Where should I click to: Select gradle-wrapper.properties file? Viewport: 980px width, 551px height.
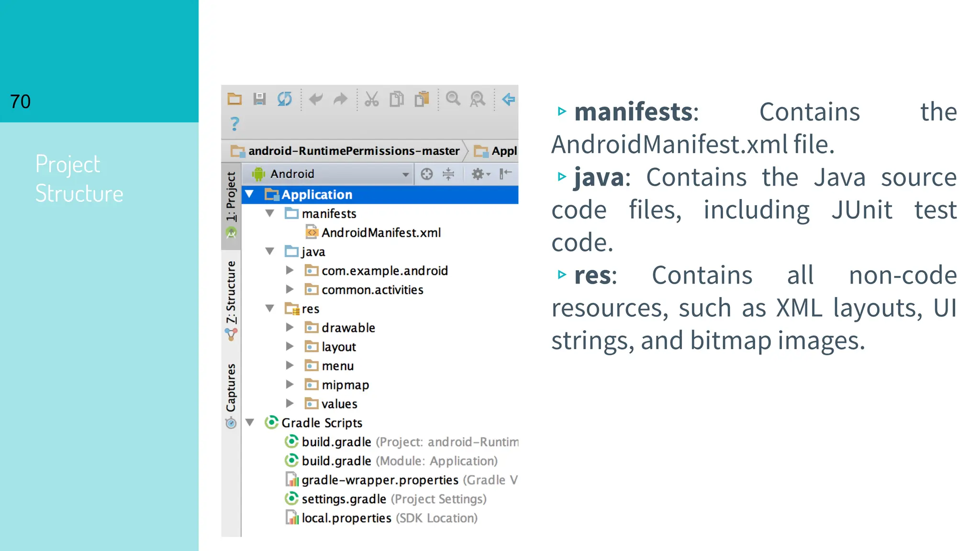[401, 480]
